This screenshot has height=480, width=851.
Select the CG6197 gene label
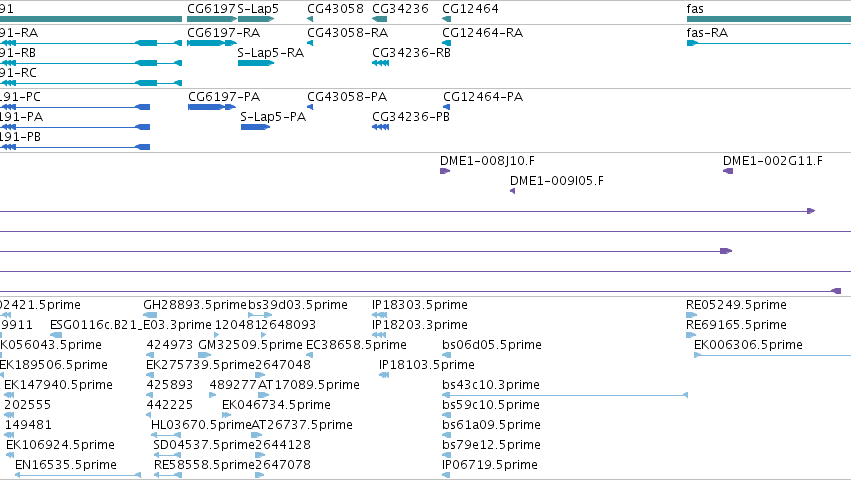pos(212,9)
